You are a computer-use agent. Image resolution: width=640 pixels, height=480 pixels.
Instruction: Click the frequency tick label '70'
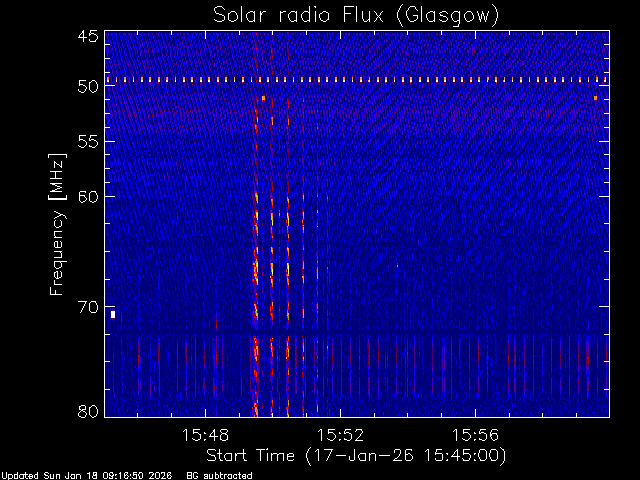tap(88, 307)
